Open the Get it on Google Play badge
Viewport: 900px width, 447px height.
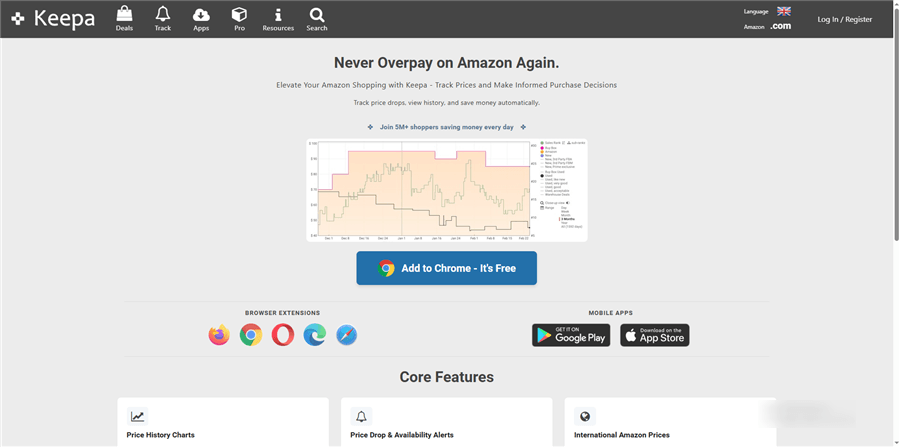pyautogui.click(x=571, y=335)
